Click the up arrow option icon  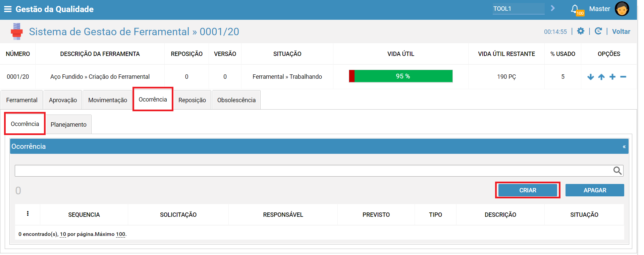(601, 77)
